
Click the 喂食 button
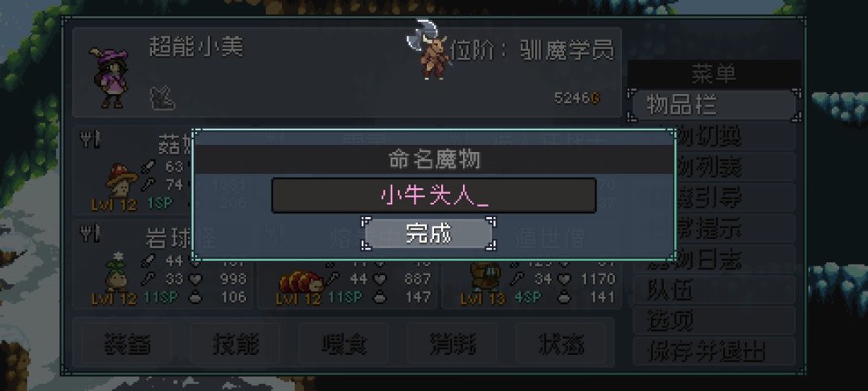click(x=344, y=344)
